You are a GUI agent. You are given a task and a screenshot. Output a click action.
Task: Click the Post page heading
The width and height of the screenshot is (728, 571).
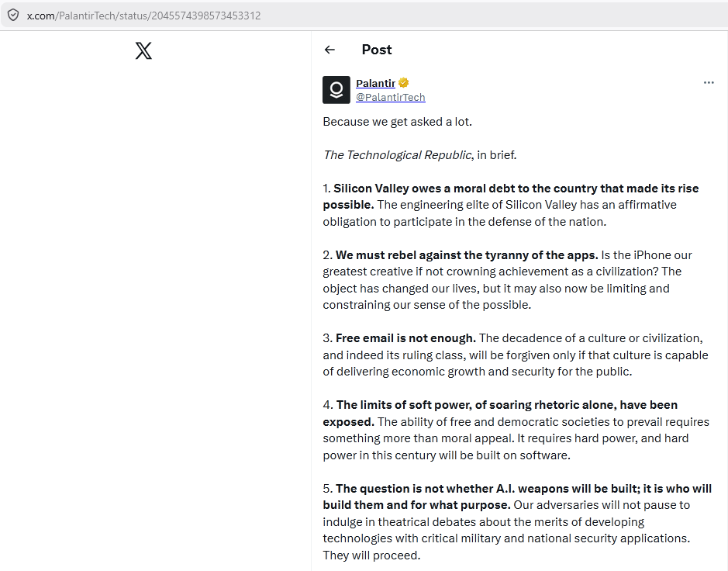click(377, 50)
